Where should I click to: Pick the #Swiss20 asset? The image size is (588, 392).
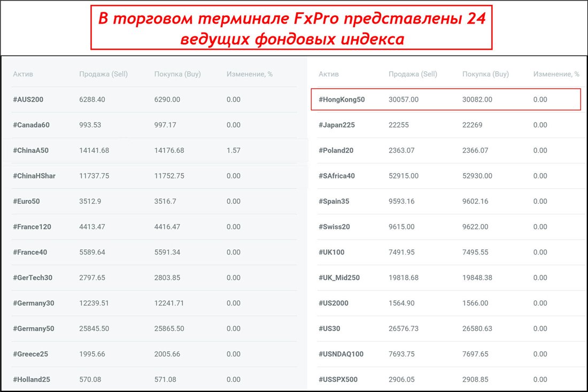(x=334, y=227)
